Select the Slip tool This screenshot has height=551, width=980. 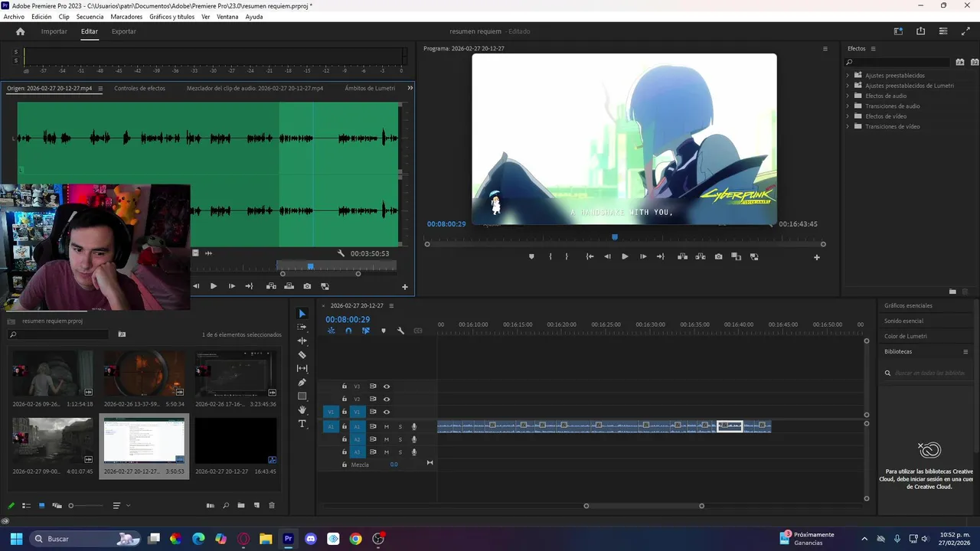[302, 369]
